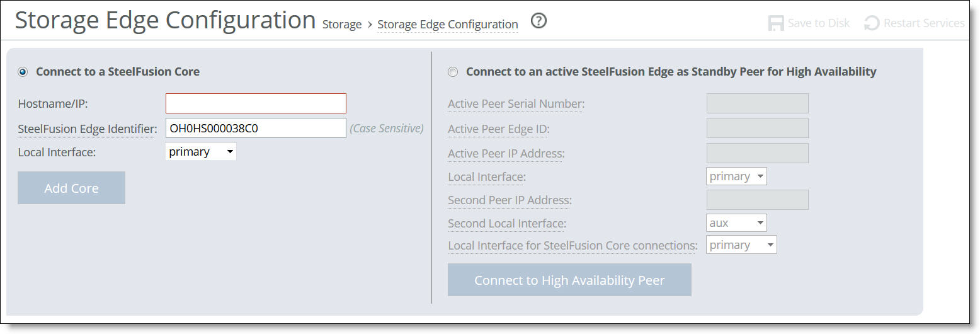Image resolution: width=980 pixels, height=334 pixels.
Task: Click the SteelFusion Edge Identifier field
Action: [256, 128]
